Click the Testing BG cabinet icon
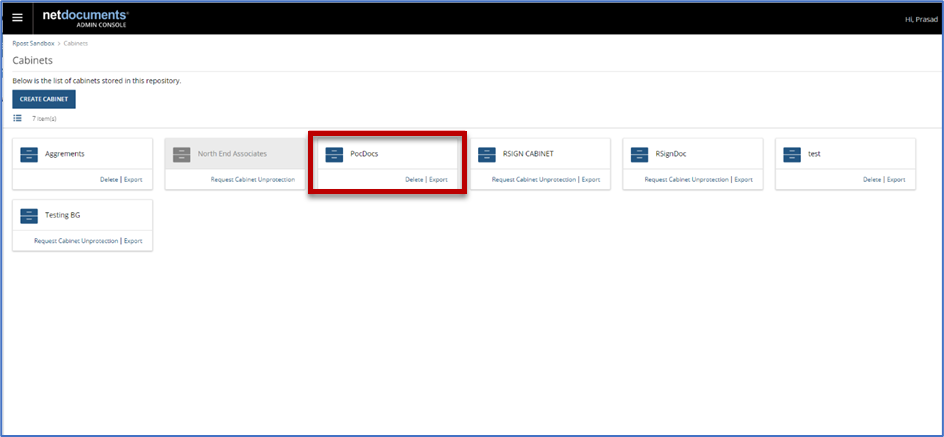This screenshot has width=944, height=437. 29,215
